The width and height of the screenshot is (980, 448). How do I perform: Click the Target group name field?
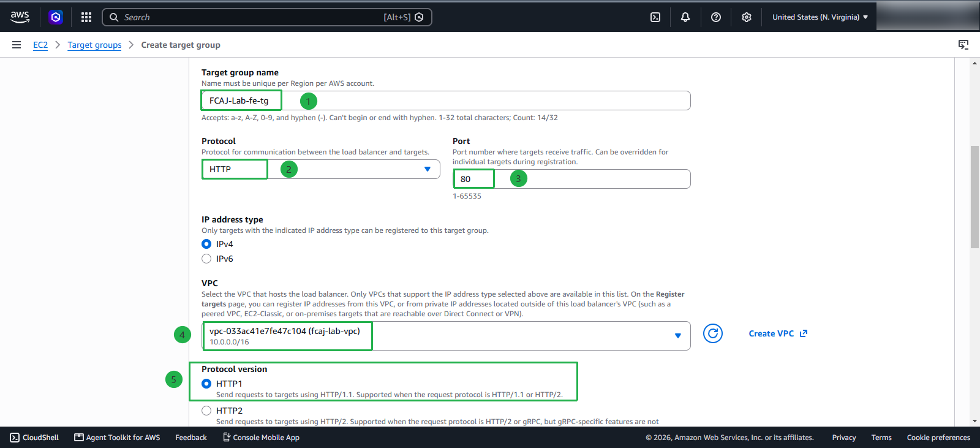click(x=447, y=101)
